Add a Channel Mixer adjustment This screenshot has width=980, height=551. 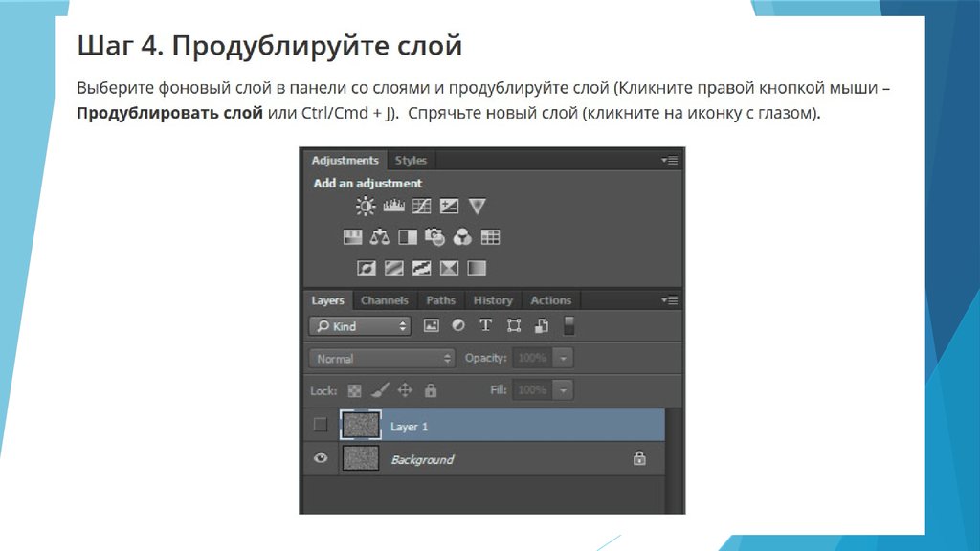pyautogui.click(x=462, y=237)
